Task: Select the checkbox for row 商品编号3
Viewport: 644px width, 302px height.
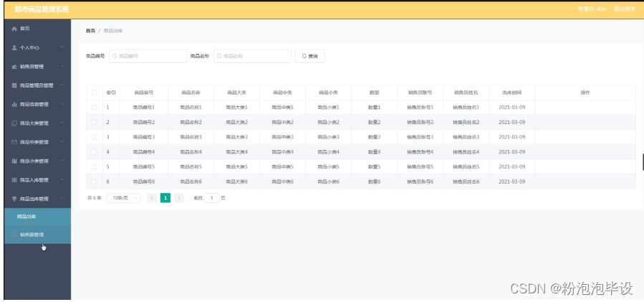Action: [x=95, y=137]
